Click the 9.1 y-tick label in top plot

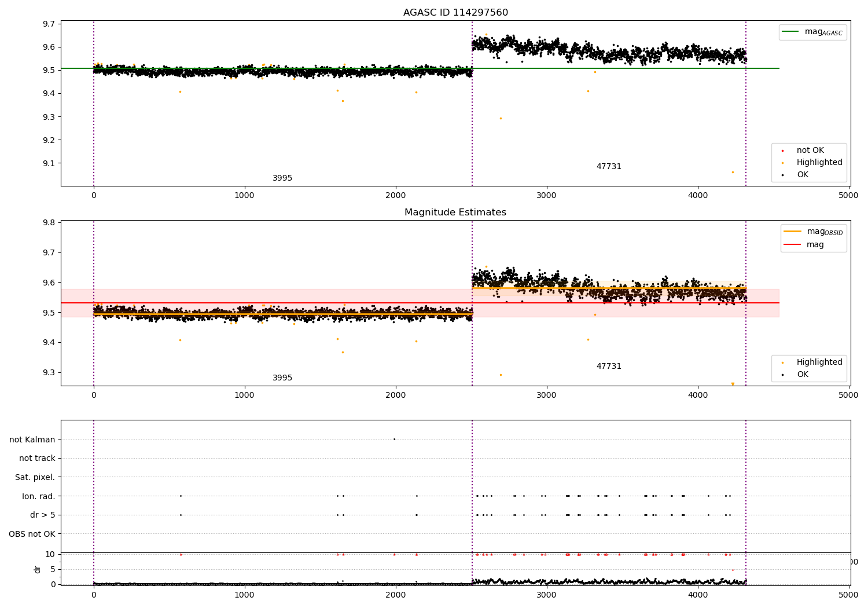coord(48,163)
